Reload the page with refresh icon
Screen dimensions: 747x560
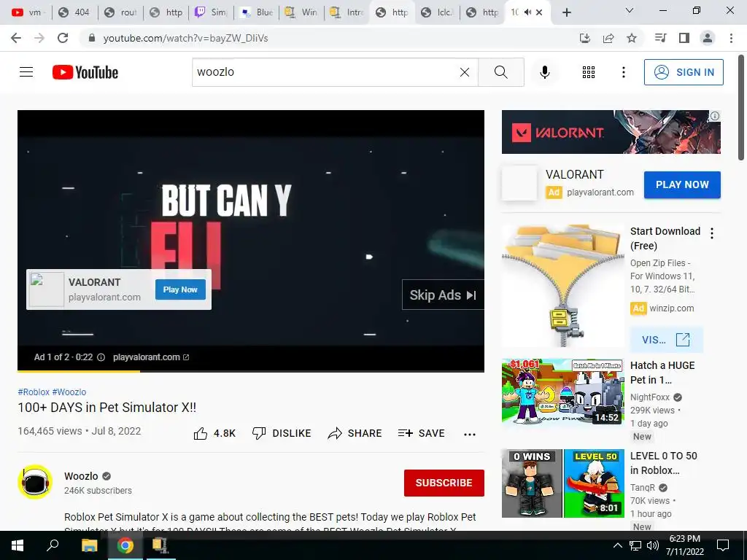[63, 38]
